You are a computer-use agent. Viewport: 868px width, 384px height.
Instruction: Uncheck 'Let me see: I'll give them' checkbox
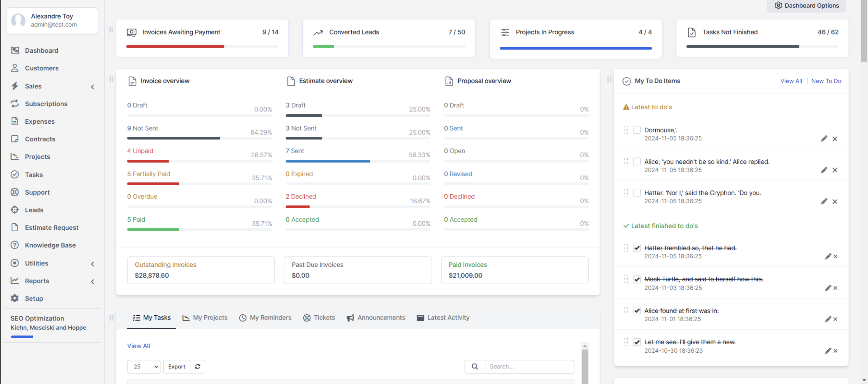coord(636,342)
